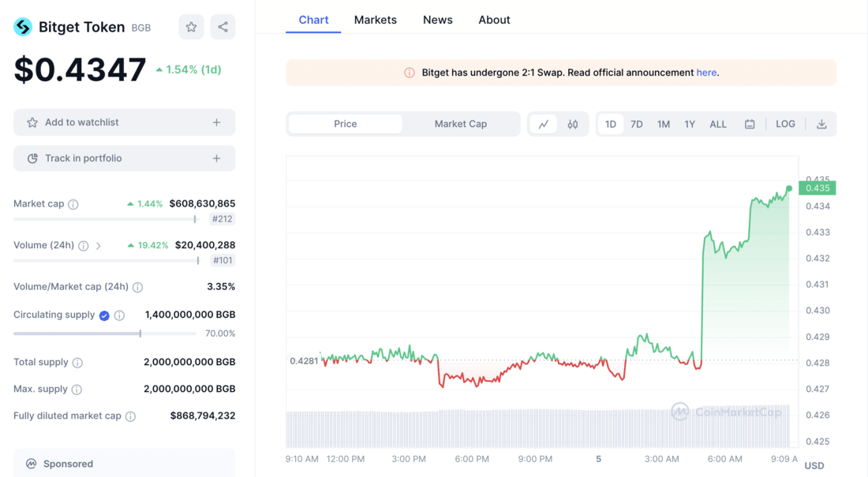Click the $868,794,232 fully diluted value

click(x=203, y=416)
